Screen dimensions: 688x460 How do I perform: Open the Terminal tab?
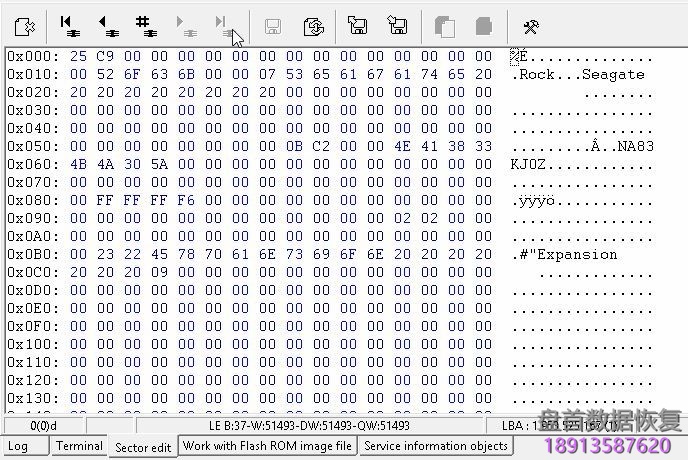tap(79, 446)
